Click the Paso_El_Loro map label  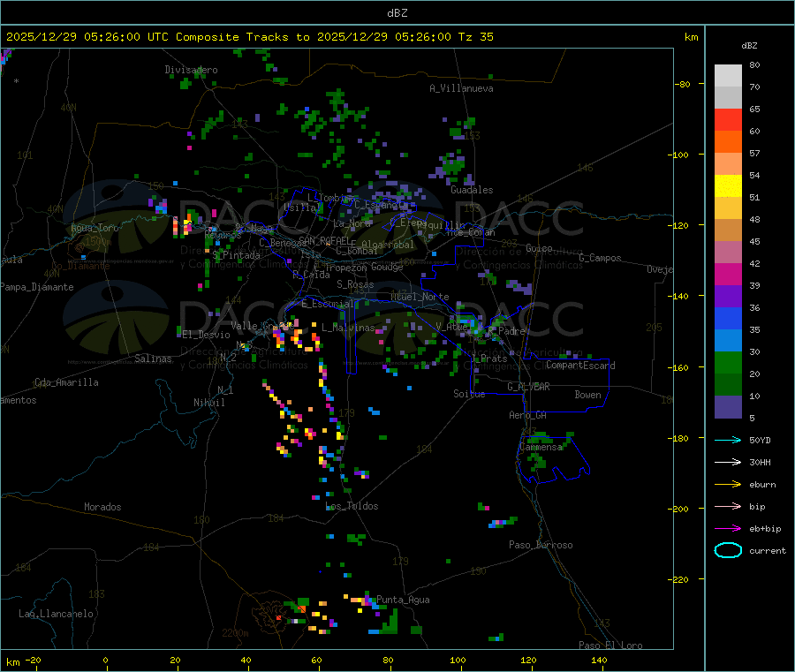click(610, 646)
